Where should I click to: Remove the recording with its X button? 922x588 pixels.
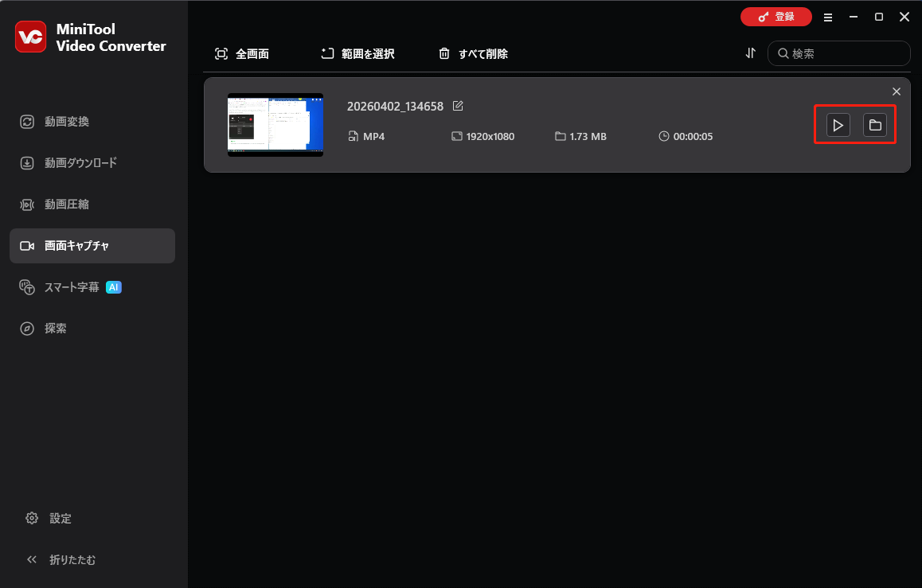click(x=897, y=91)
